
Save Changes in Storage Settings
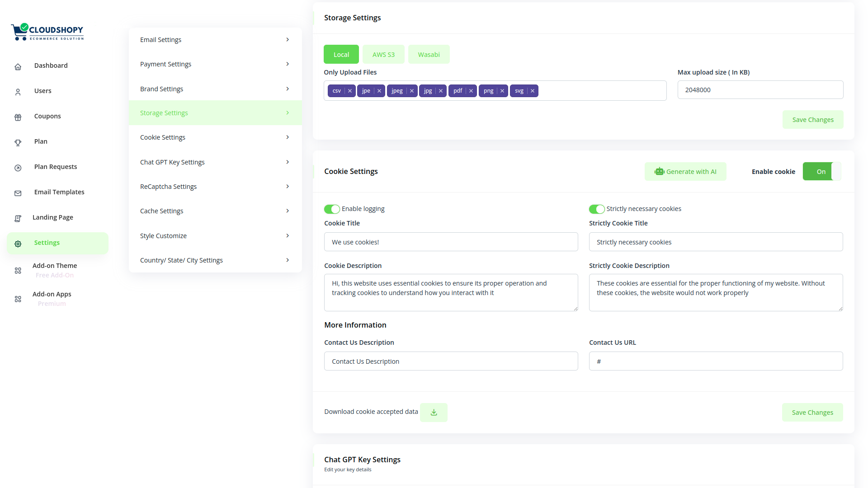click(812, 120)
